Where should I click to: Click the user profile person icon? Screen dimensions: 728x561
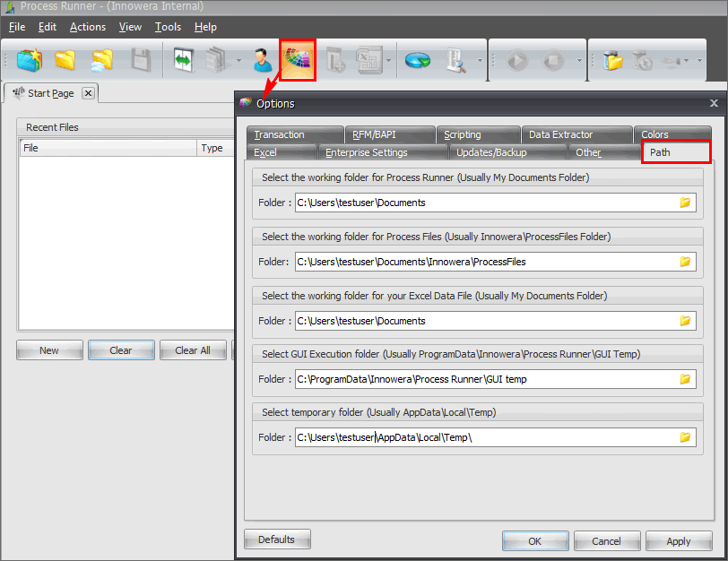[263, 60]
